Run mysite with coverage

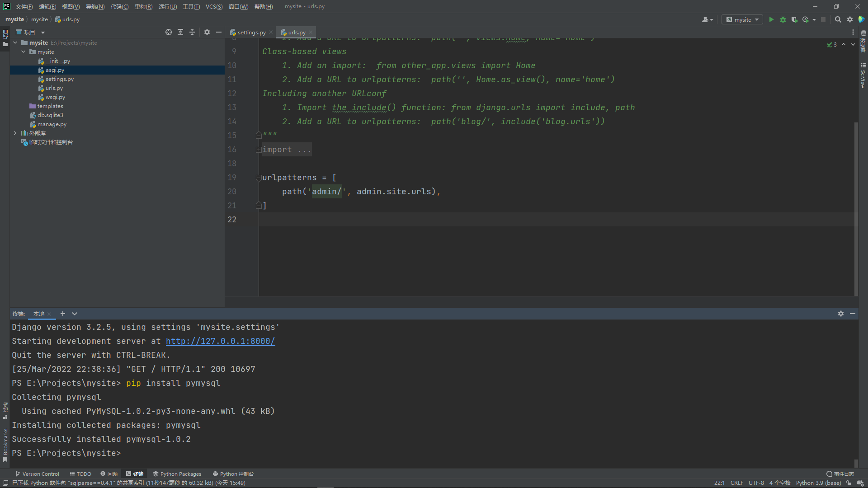[x=794, y=19]
